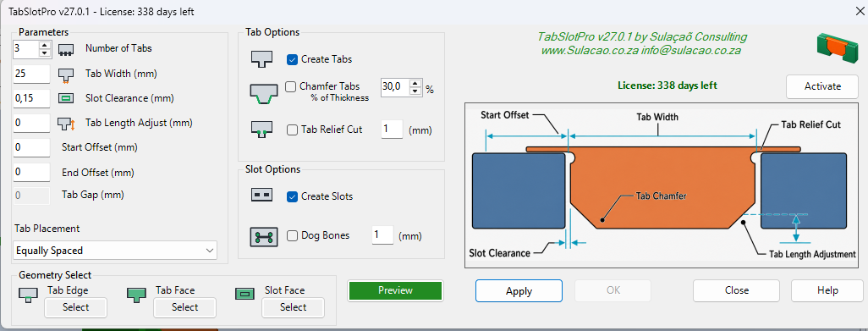Click the Apply button

pyautogui.click(x=519, y=291)
